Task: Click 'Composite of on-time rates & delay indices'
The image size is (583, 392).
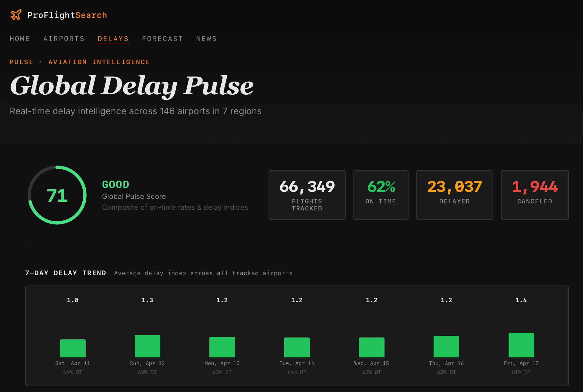Action: point(175,208)
